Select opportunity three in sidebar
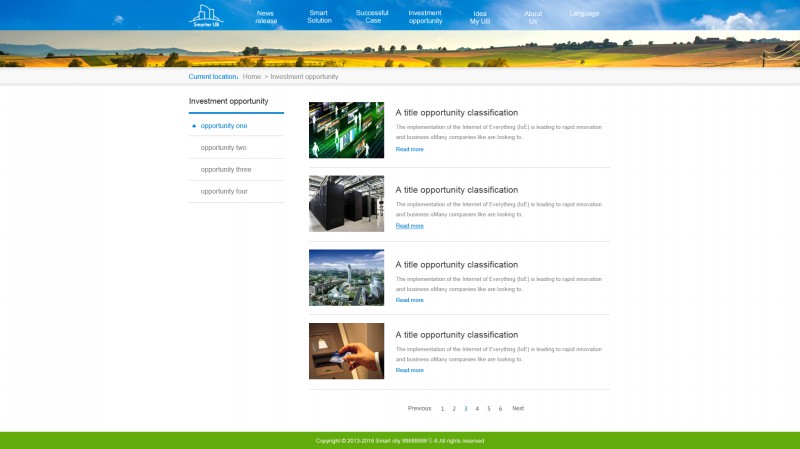This screenshot has height=449, width=800. (x=225, y=170)
